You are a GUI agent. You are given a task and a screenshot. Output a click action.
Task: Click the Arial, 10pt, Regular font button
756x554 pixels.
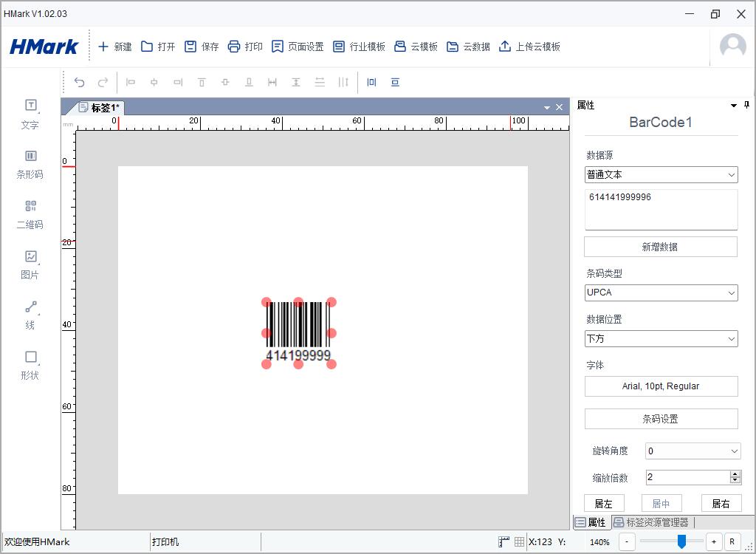point(661,386)
